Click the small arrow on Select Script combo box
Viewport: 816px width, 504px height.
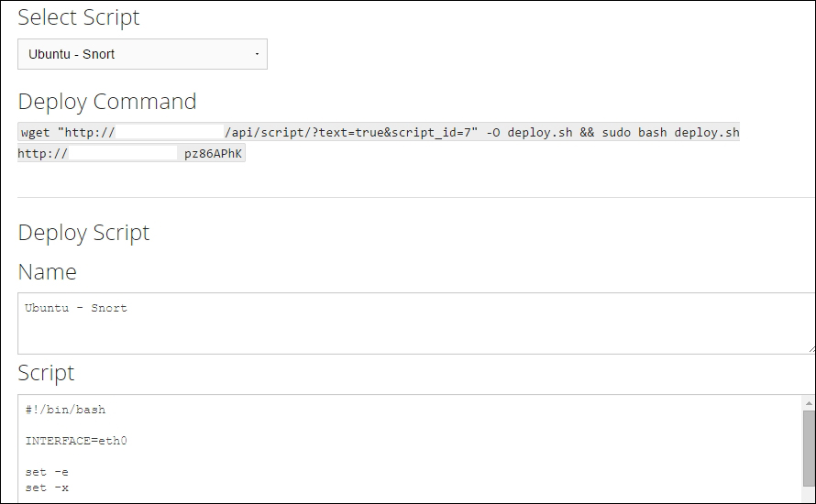pos(257,54)
